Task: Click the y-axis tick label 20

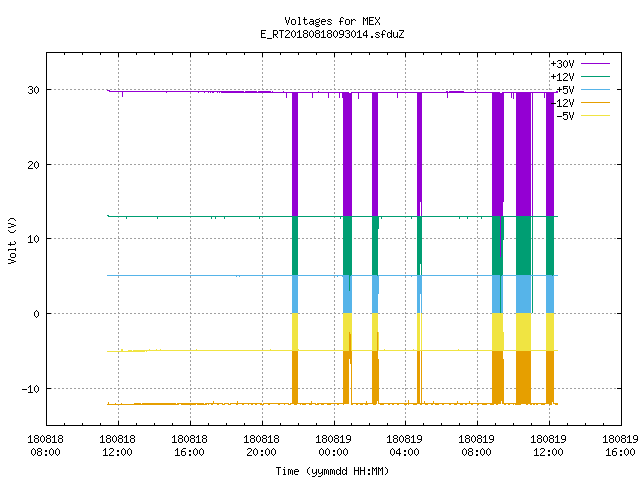Action: tap(33, 165)
